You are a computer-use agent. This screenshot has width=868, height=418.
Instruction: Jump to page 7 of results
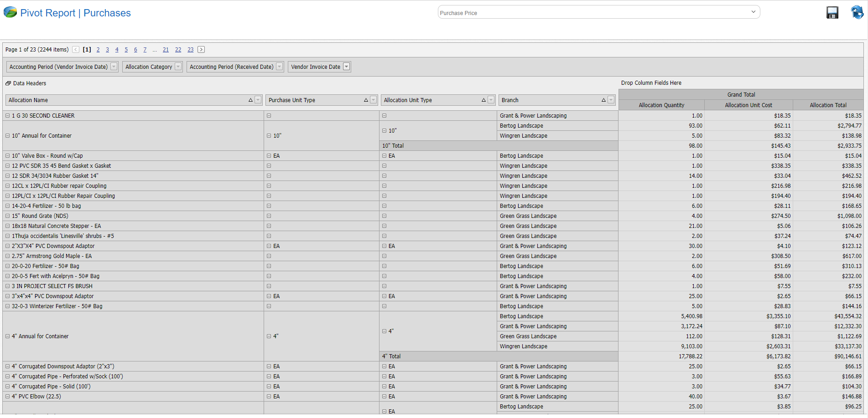pos(145,50)
